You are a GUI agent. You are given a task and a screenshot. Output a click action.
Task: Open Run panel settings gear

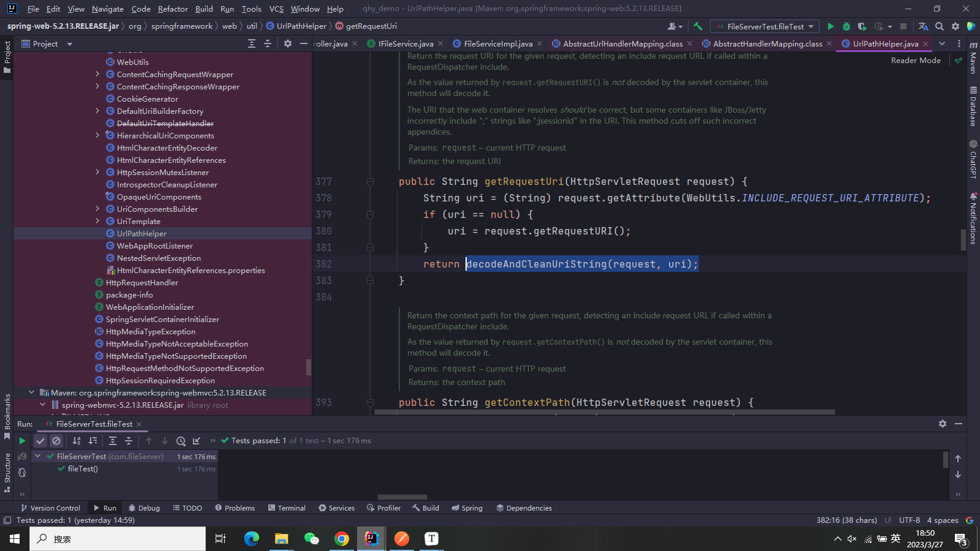943,424
